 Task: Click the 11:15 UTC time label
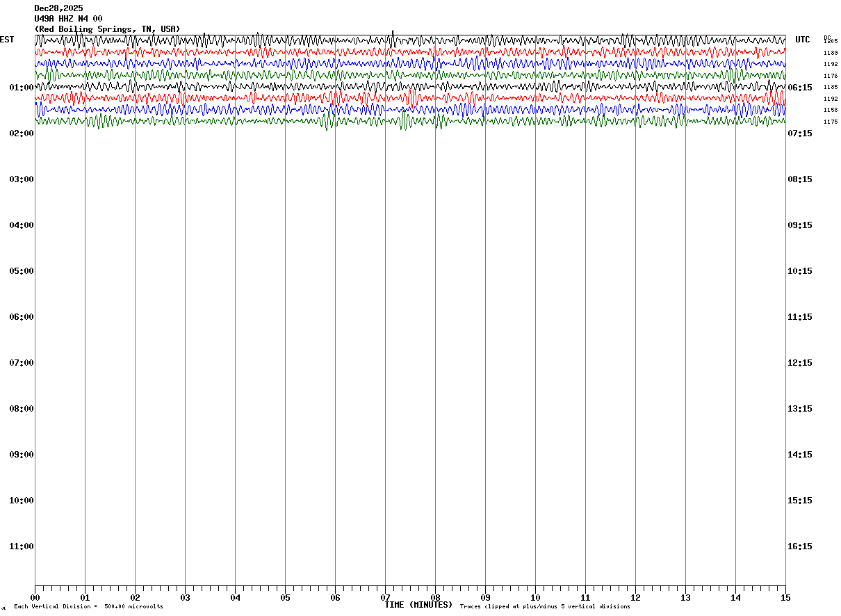(x=800, y=317)
